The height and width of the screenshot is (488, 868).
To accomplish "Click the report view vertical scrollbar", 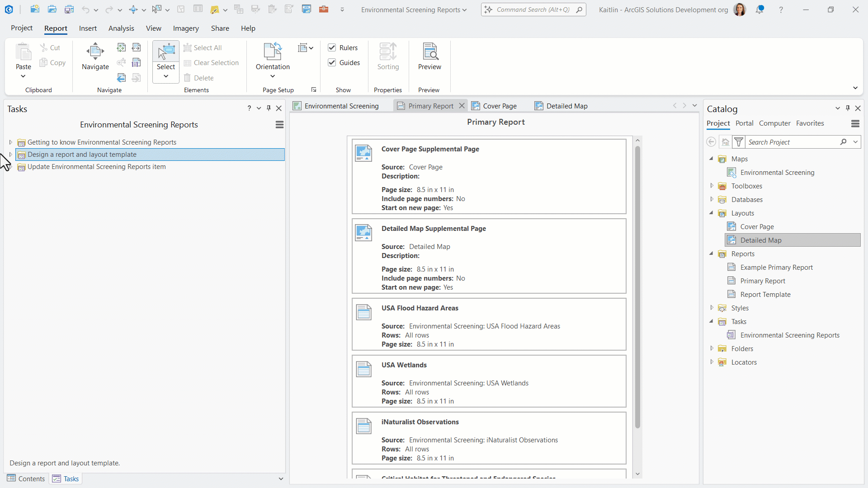I will 637,287.
